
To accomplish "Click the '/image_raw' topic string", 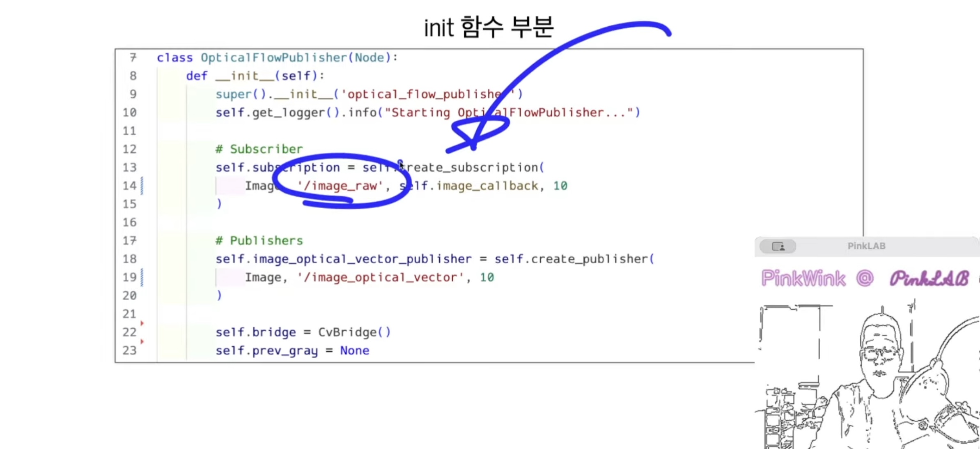I will click(x=340, y=186).
